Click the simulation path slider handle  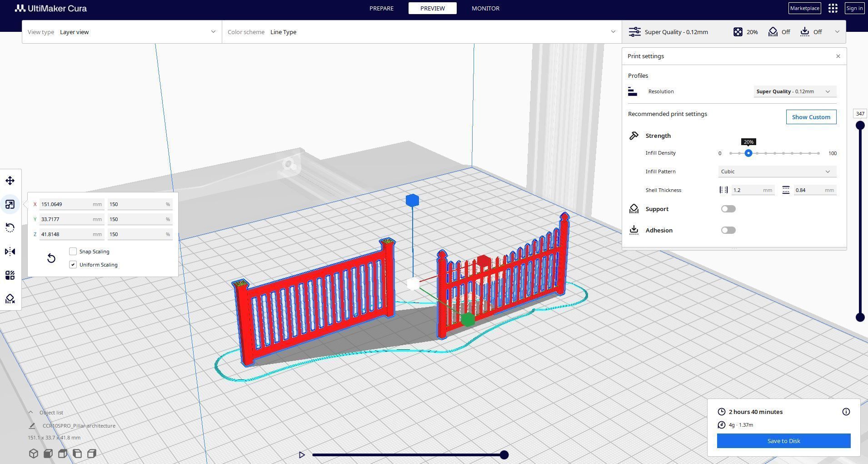pos(504,455)
